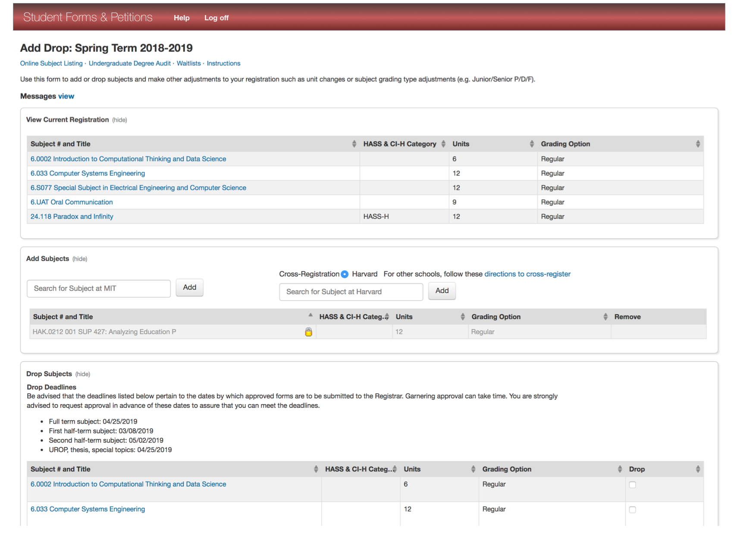This screenshot has width=756, height=535.
Task: Open the Online Subject Listing link
Action: point(51,63)
